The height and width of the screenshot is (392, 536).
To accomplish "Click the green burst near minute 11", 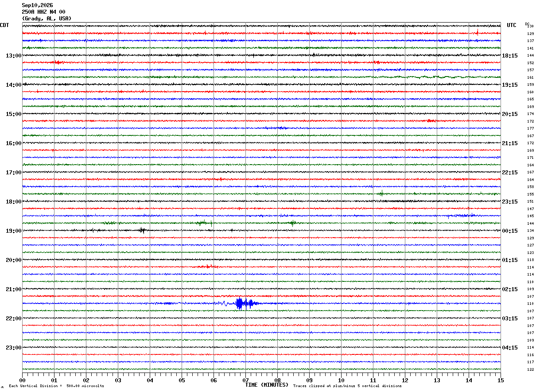I will (x=381, y=193).
